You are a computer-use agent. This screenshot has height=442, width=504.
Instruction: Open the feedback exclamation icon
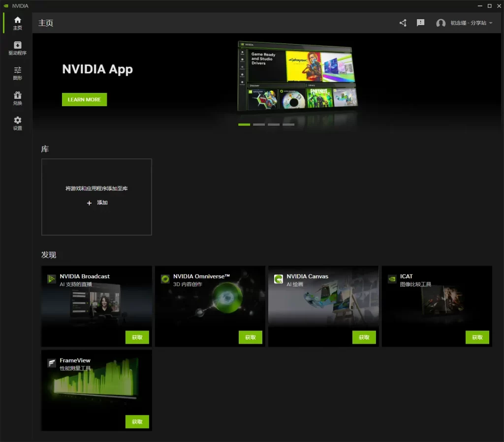420,23
